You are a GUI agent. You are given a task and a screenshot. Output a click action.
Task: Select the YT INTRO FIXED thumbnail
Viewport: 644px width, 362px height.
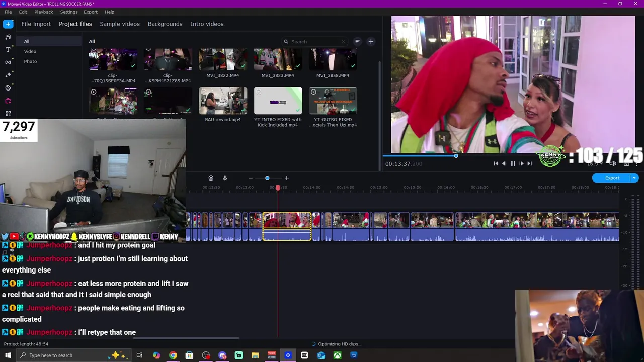pos(278,101)
